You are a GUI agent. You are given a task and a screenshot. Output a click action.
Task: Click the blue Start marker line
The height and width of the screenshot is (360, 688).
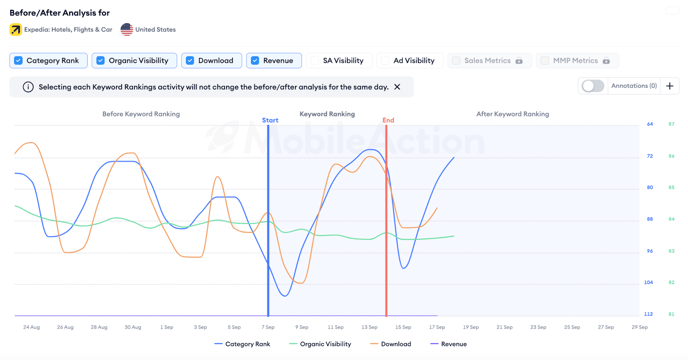pos(268,220)
